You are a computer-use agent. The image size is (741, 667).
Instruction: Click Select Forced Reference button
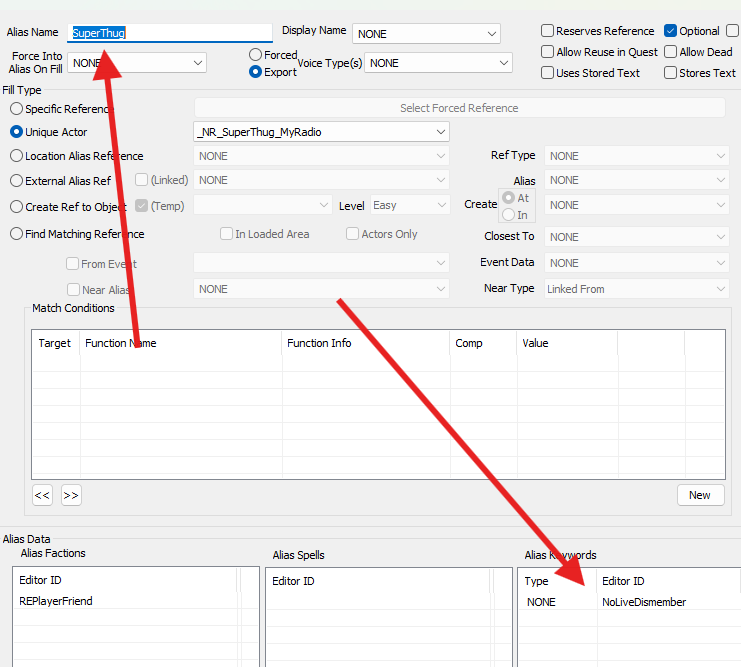coord(459,108)
